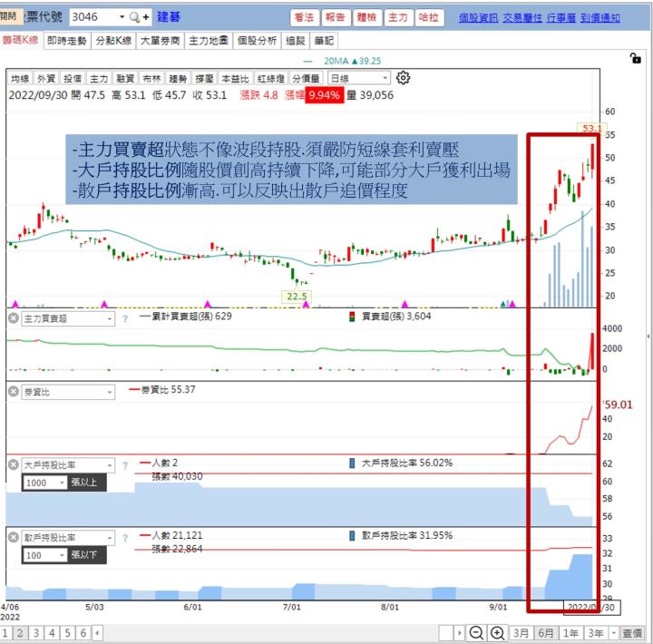Set chart range to 3月
Image resolution: width=653 pixels, height=644 pixels.
(521, 633)
